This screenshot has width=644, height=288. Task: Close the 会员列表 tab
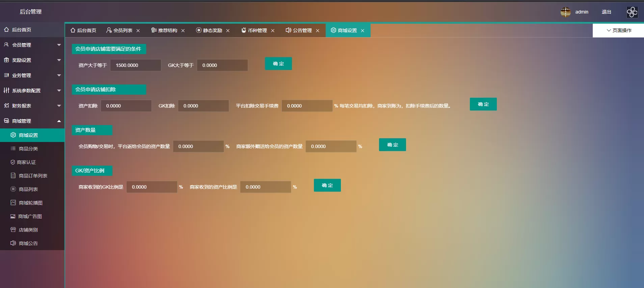pos(138,31)
